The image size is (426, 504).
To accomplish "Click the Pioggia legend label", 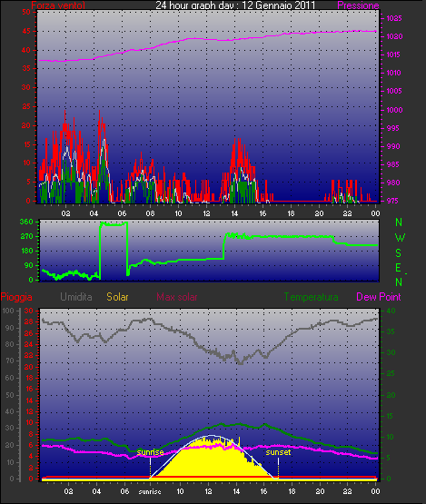I will pos(16,297).
